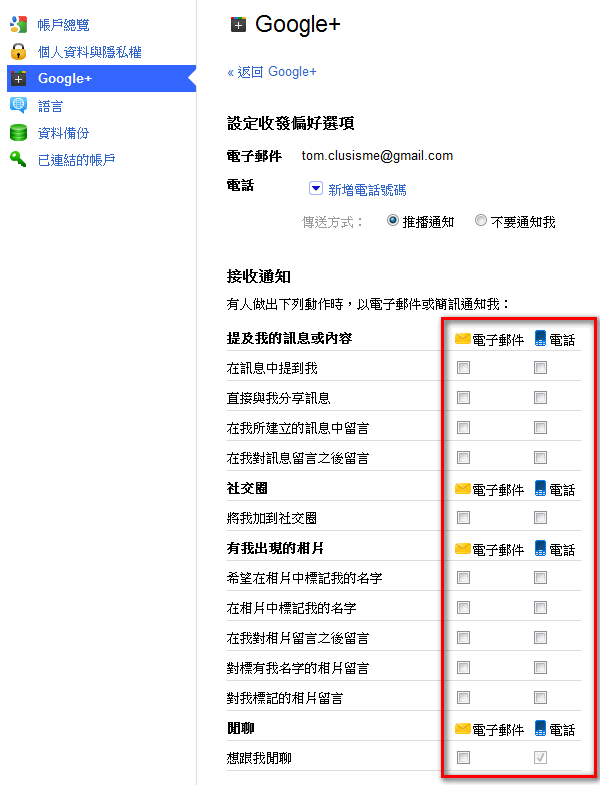Image resolution: width=600 pixels, height=785 pixels.
Task: Click phone icon in 有我出現的相片 header
Action: coord(540,548)
